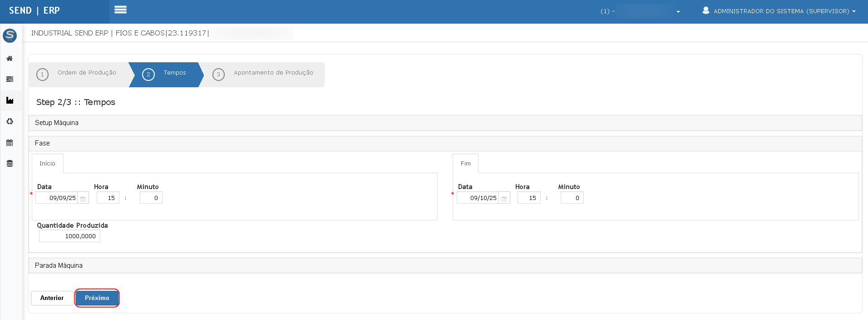Expand the Parada Máquina section
The height and width of the screenshot is (320, 868).
point(59,265)
